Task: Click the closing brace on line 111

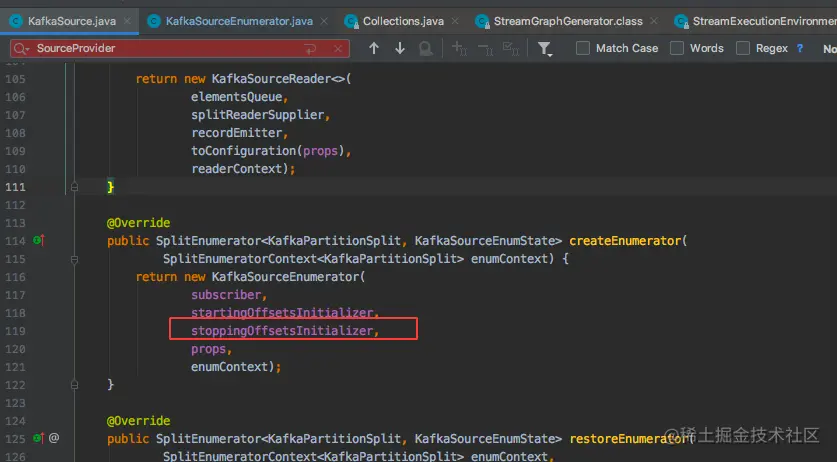Action: (110, 187)
